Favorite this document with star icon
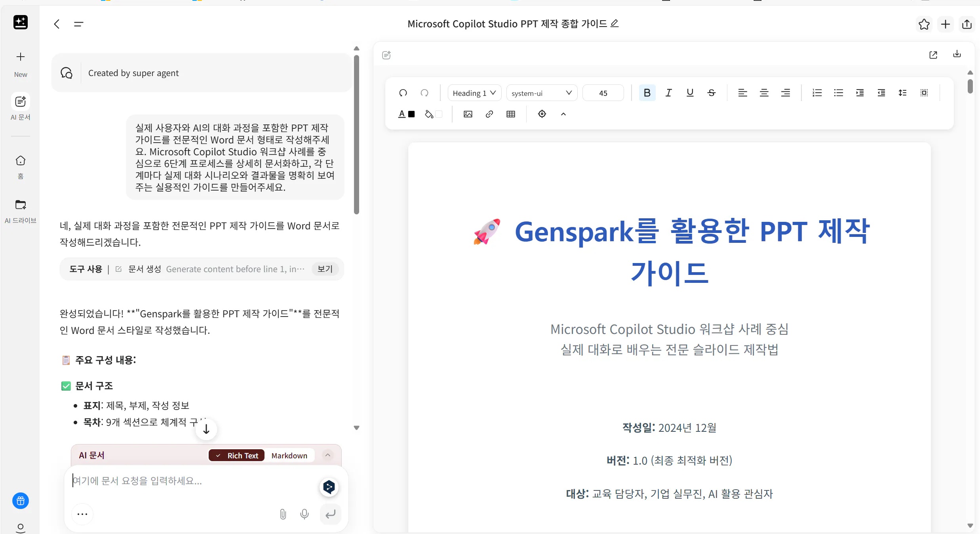This screenshot has height=534, width=980. (x=924, y=24)
